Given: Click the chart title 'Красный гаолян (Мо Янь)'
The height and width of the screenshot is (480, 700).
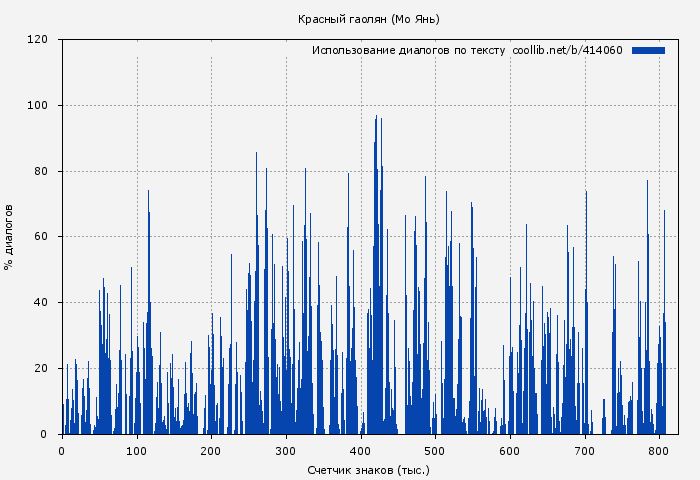Looking at the screenshot, I should 369,19.
